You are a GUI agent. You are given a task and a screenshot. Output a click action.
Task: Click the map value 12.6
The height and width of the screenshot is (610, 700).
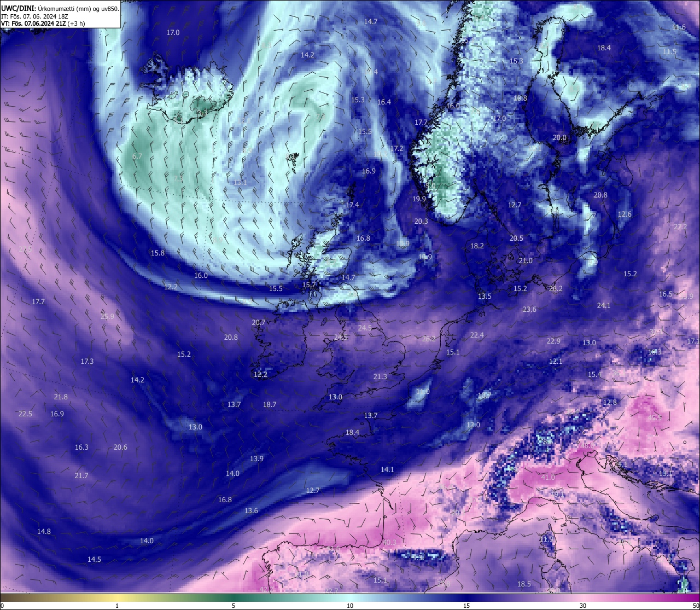(x=625, y=214)
